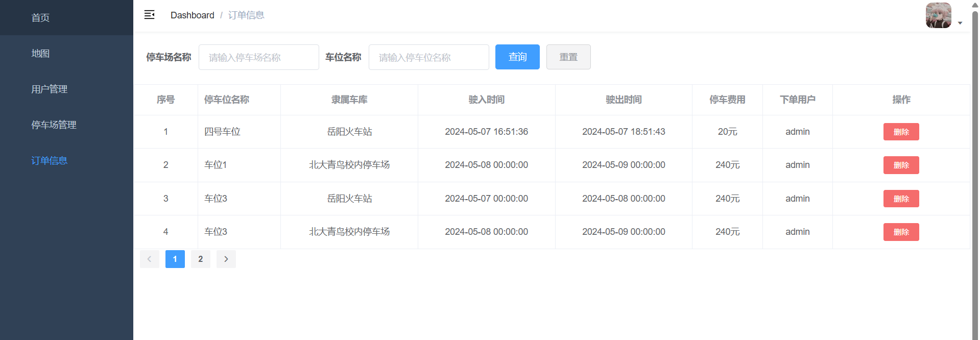Go to page 2 in pagination
The width and height of the screenshot is (980, 340).
[x=201, y=259]
